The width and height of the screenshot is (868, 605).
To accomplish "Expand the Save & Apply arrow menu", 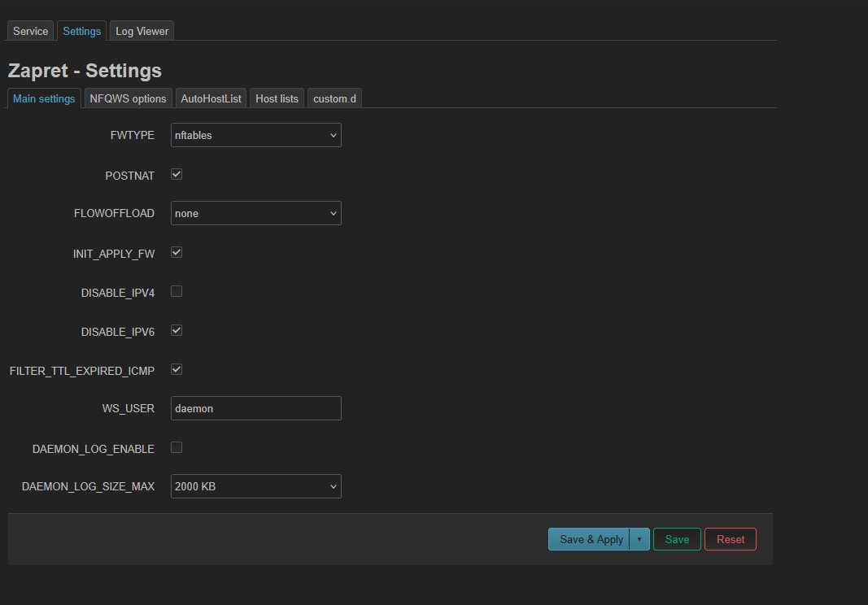I will 639,539.
